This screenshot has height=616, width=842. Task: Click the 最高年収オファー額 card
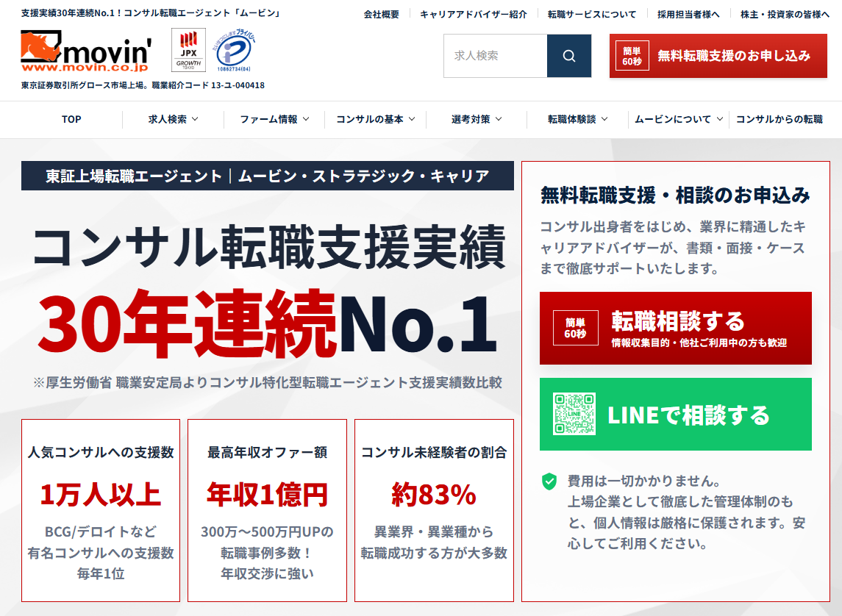(x=268, y=510)
